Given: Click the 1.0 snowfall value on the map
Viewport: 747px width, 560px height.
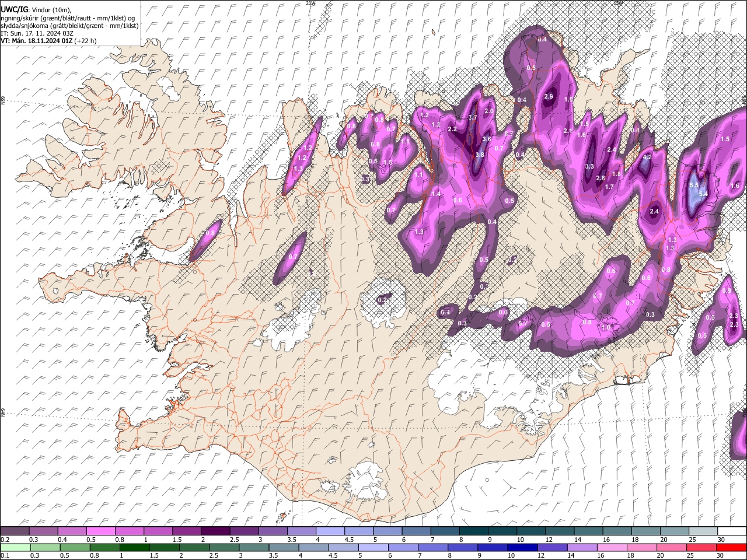Looking at the screenshot, I should pos(606,328).
